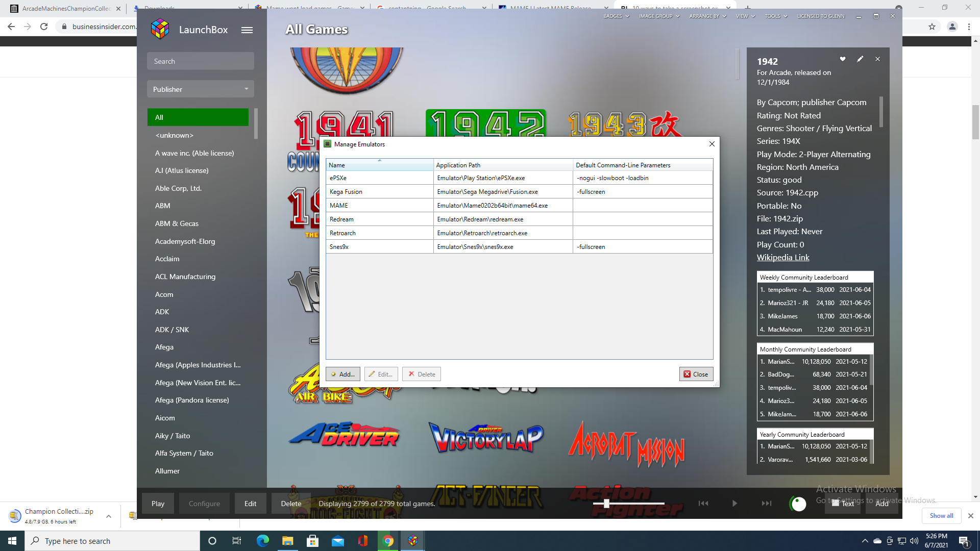Screen dimensions: 980x551
Task: Edit 1942 details with the pencil icon
Action: (x=860, y=59)
